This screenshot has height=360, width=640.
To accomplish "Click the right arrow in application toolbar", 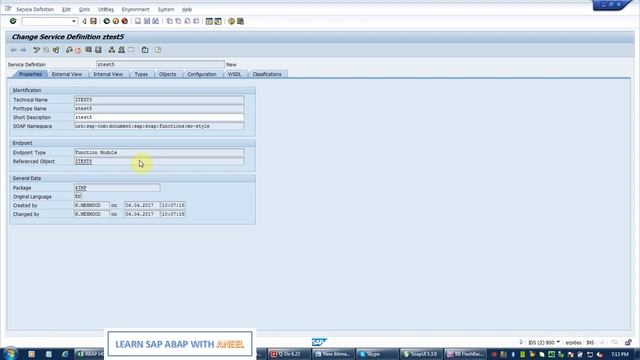I will click(x=23, y=50).
